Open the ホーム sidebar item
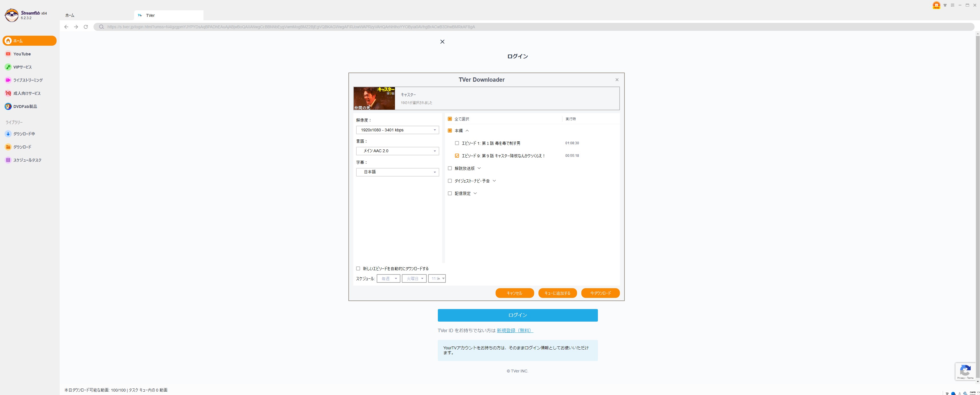Viewport: 980px width, 395px height. pyautogui.click(x=29, y=41)
